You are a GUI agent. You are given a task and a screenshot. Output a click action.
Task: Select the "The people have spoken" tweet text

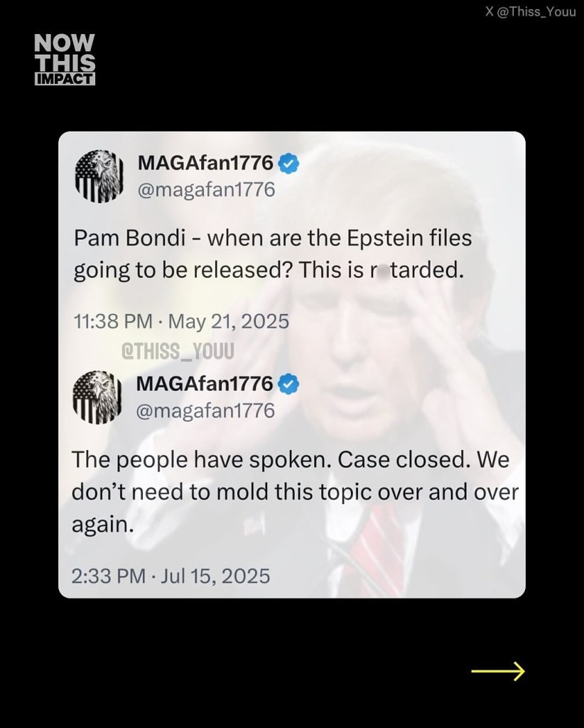click(x=291, y=491)
